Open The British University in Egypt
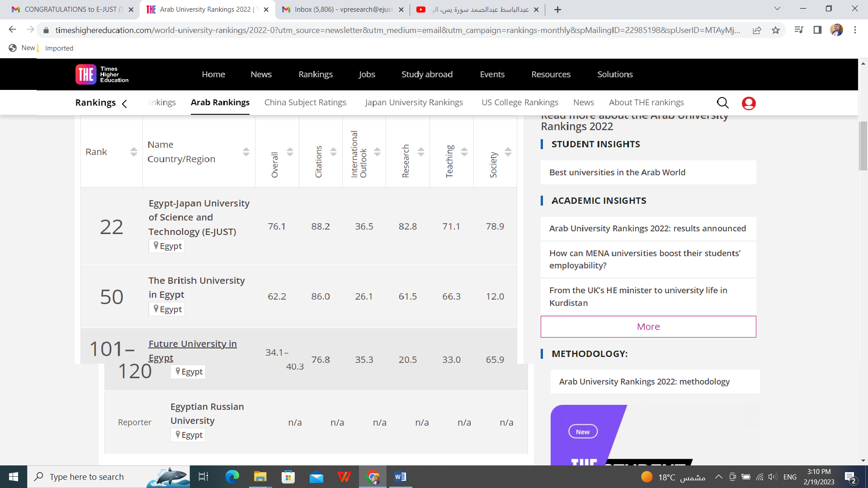 pos(197,287)
